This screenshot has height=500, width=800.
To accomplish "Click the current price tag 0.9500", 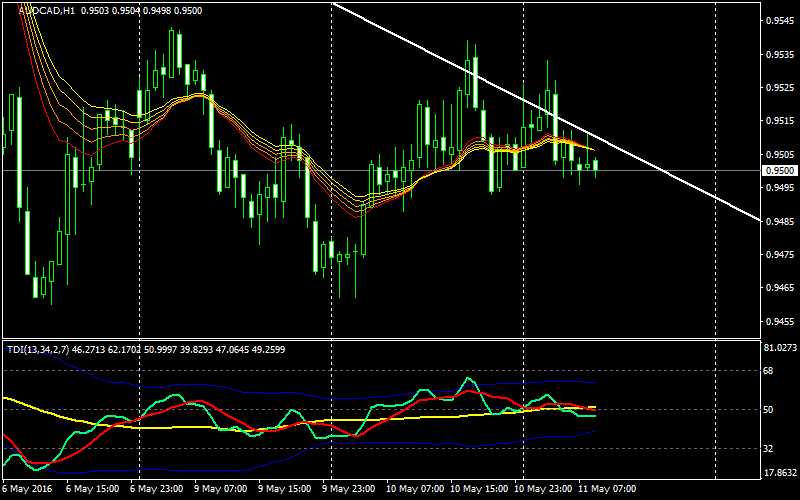I will [776, 171].
